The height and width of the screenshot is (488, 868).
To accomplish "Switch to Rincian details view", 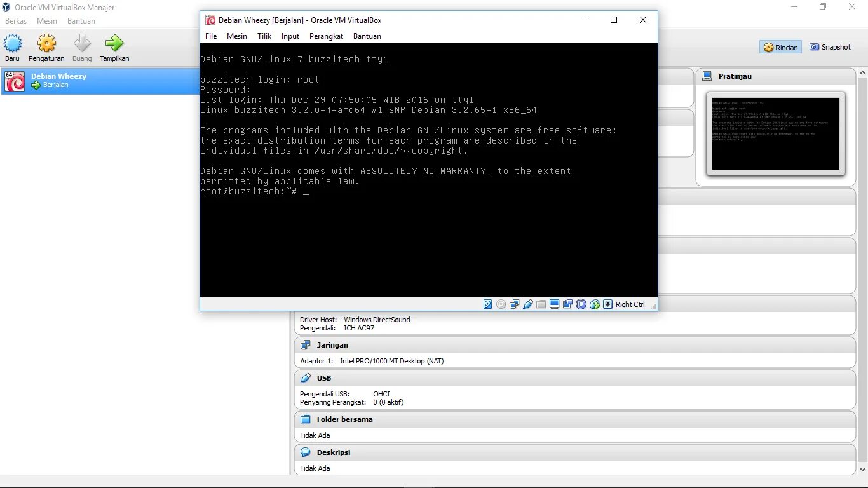I will tap(780, 47).
